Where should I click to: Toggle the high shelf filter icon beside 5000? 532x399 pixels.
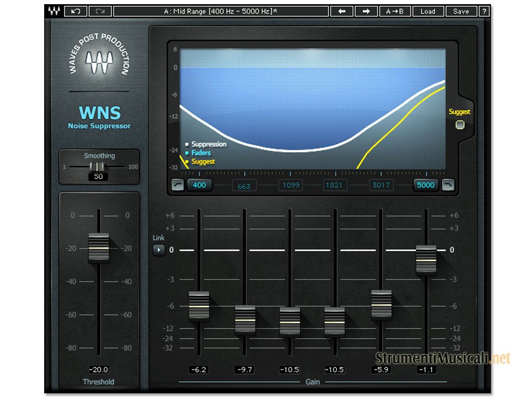pos(447,185)
